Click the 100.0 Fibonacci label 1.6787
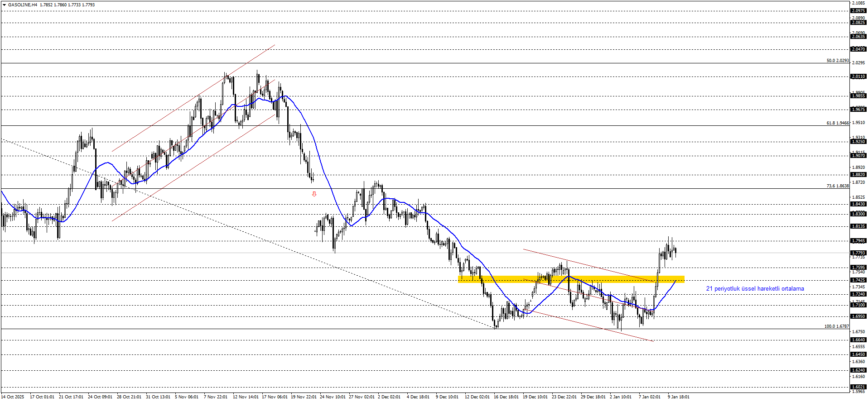The width and height of the screenshot is (868, 402). point(836,326)
